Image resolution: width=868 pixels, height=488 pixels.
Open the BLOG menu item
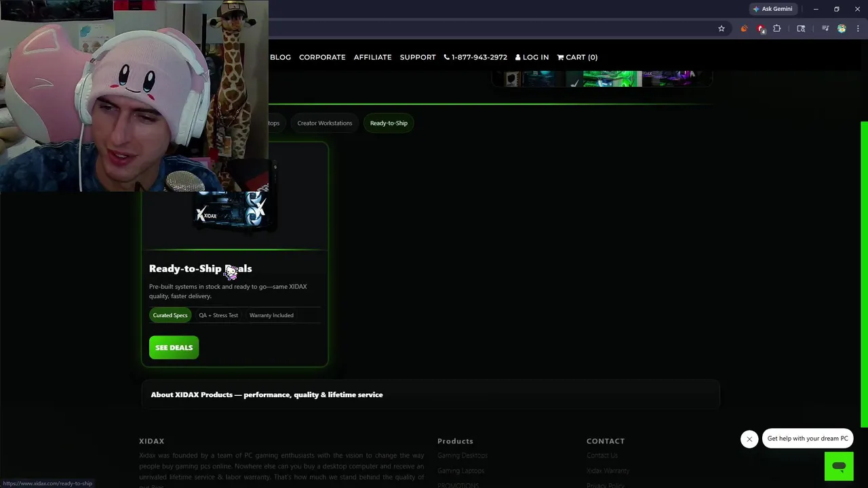point(280,57)
